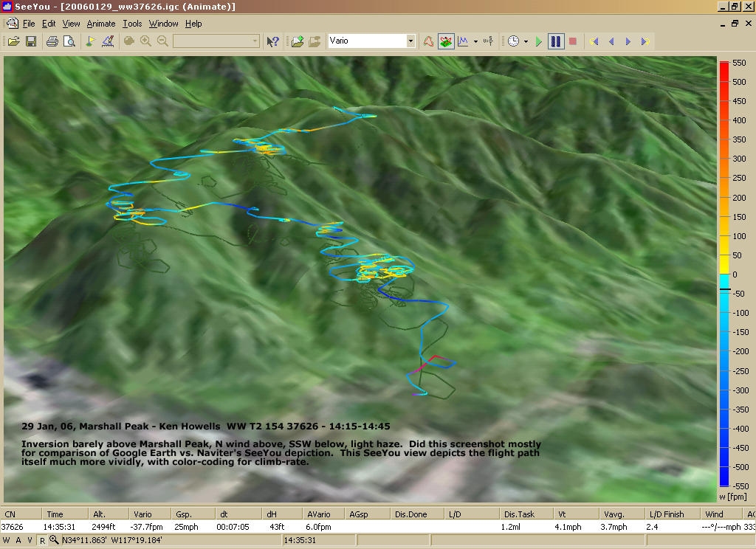This screenshot has width=756, height=549.
Task: Toggle the R indicator in the status bar
Action: tap(42, 541)
